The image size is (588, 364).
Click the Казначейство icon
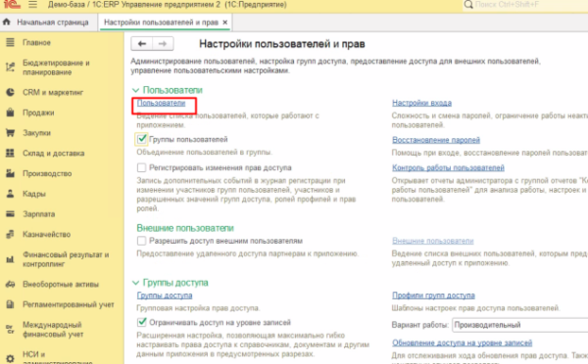tap(10, 234)
